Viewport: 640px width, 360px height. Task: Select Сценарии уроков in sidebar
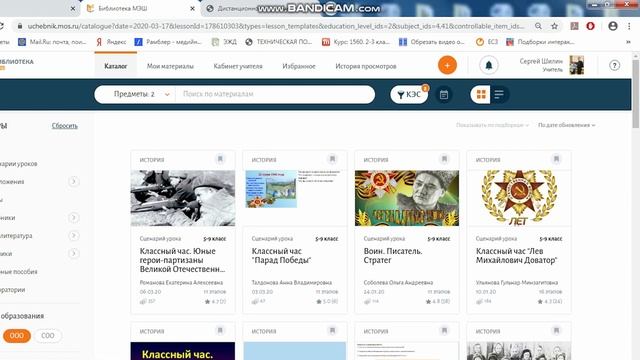(x=19, y=164)
